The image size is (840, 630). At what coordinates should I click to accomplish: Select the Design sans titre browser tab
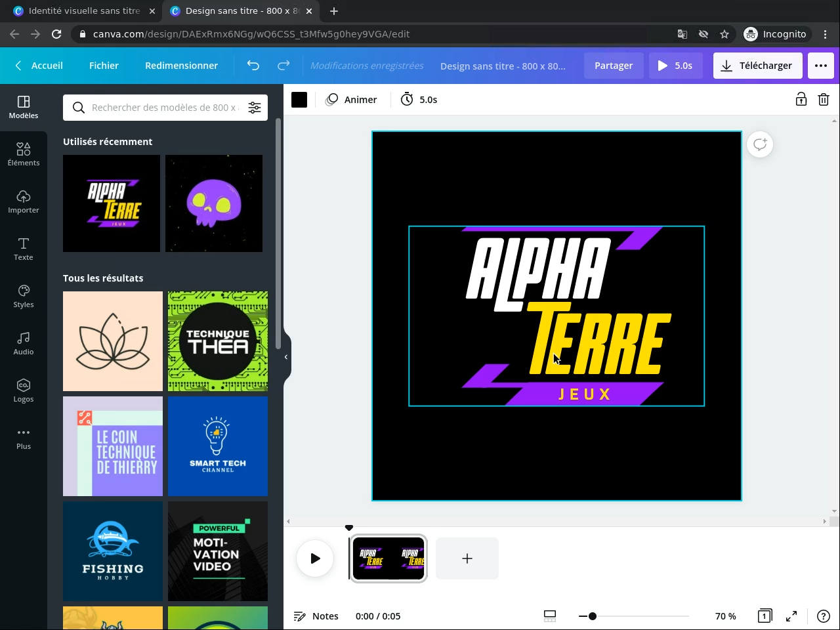[x=240, y=11]
